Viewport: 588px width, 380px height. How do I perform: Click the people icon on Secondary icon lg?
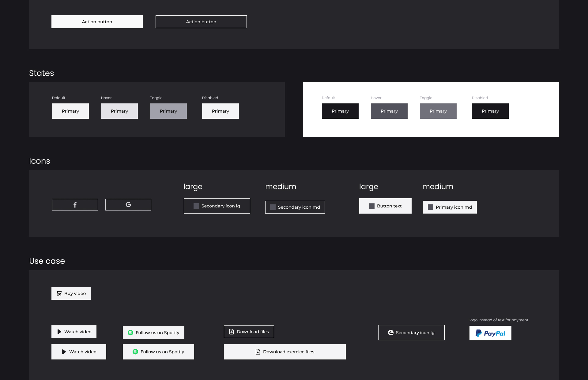pos(391,333)
